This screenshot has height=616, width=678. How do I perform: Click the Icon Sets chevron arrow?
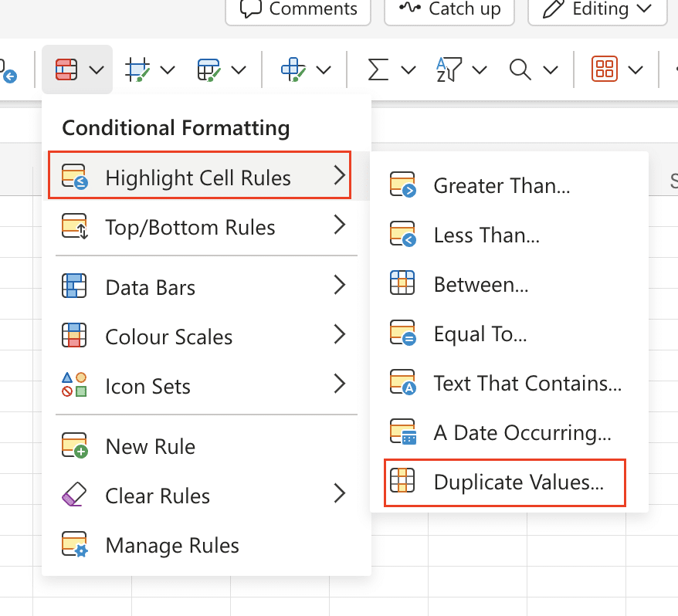click(340, 384)
